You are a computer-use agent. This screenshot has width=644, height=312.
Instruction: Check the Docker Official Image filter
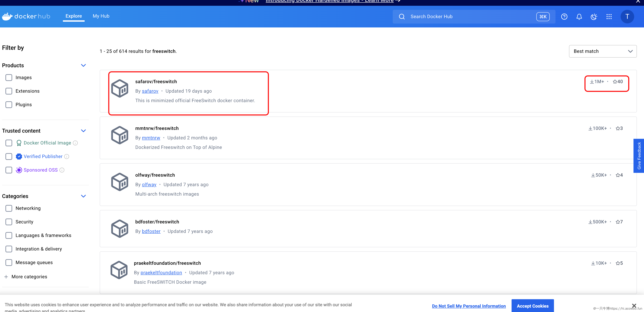click(x=9, y=143)
